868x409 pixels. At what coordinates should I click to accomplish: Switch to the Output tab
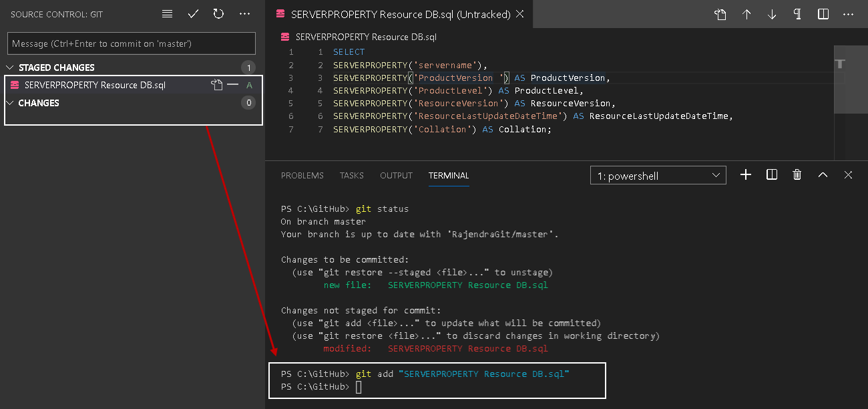click(x=396, y=176)
